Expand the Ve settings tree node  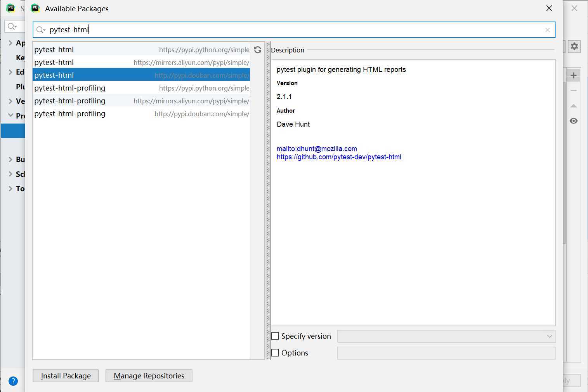(x=10, y=101)
